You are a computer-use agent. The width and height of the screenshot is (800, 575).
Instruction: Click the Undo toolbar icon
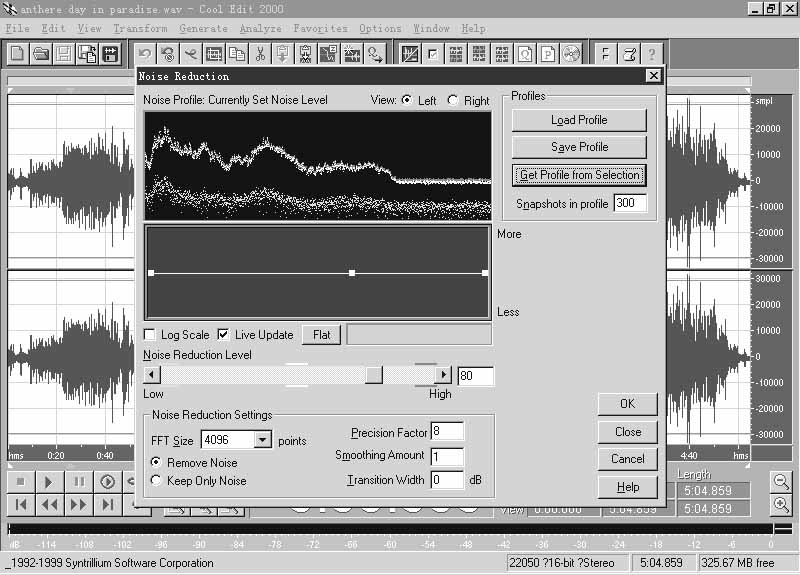point(145,54)
